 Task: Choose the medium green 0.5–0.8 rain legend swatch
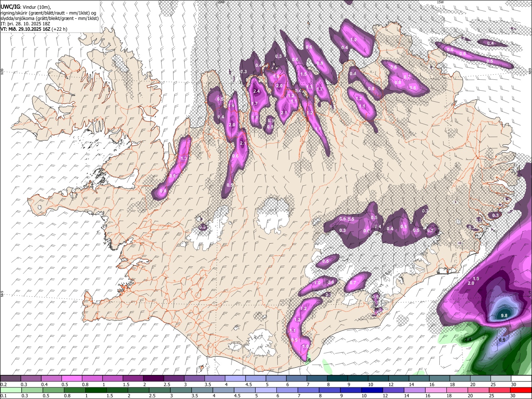pos(53,390)
